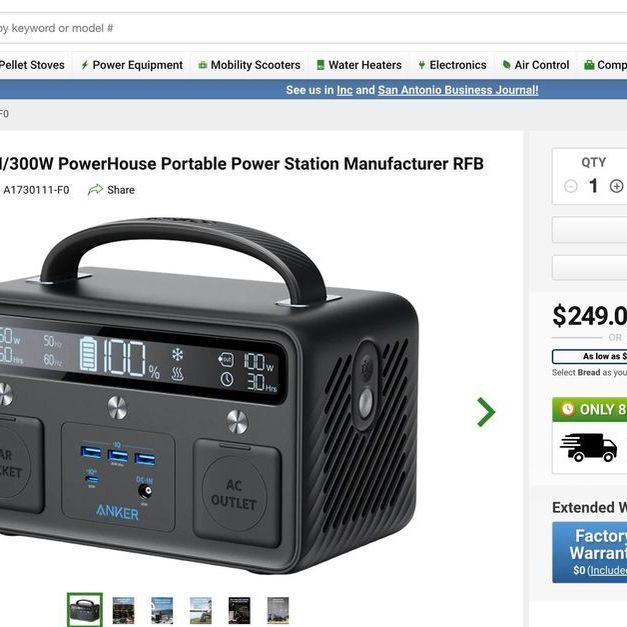Viewport: 627px width, 627px height.
Task: Click the Share arrow icon
Action: (95, 190)
